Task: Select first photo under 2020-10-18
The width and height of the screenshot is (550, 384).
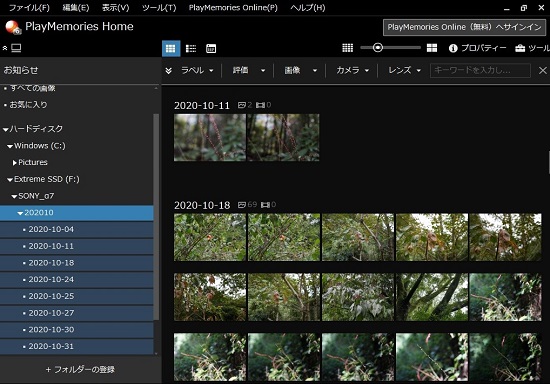Action: tap(210, 237)
